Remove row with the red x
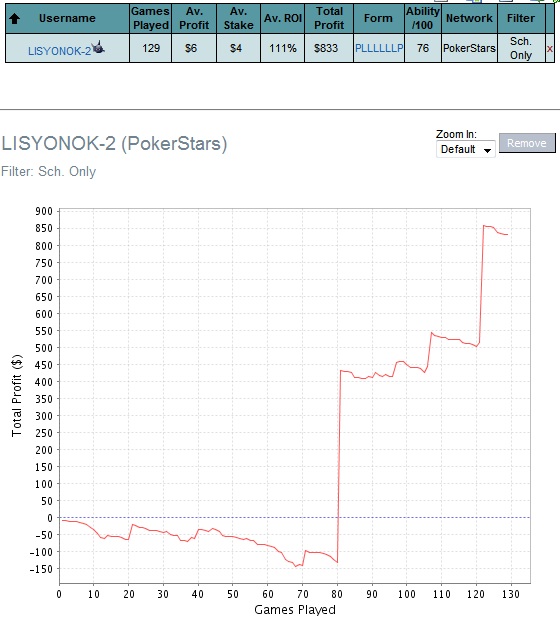560x619 pixels. point(550,49)
